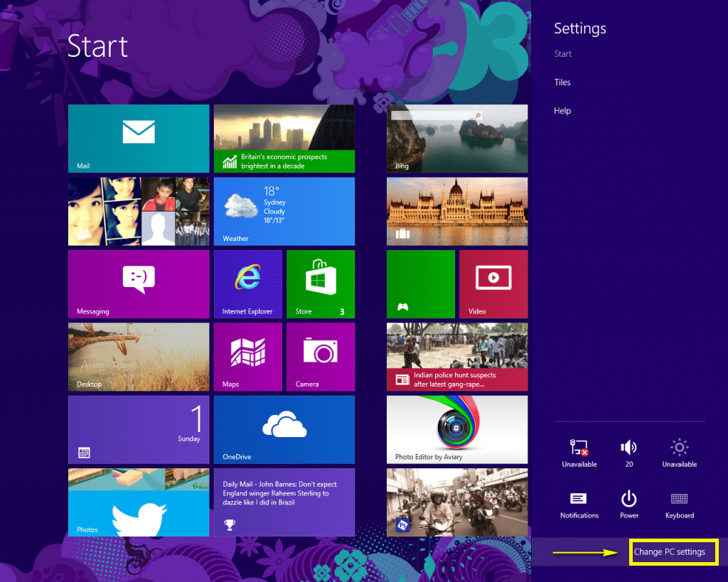Click the Settings pane title
This screenshot has width=728, height=582.
[x=580, y=28]
